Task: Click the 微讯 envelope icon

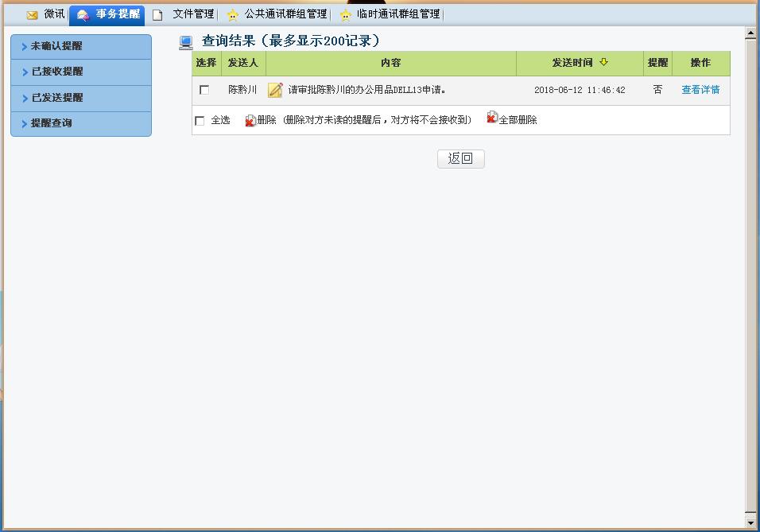Action: click(x=32, y=15)
